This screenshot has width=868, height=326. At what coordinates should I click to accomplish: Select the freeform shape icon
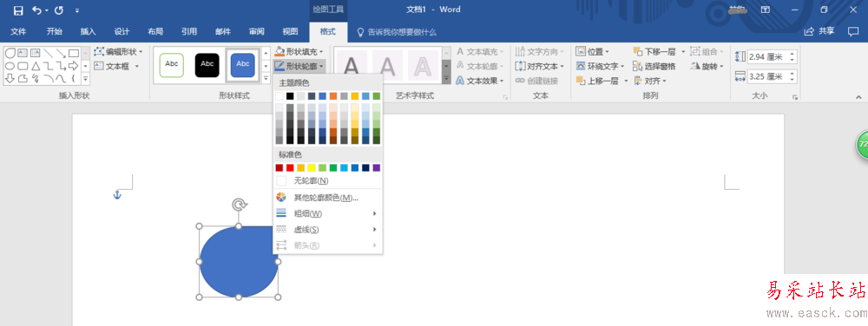coord(23,78)
